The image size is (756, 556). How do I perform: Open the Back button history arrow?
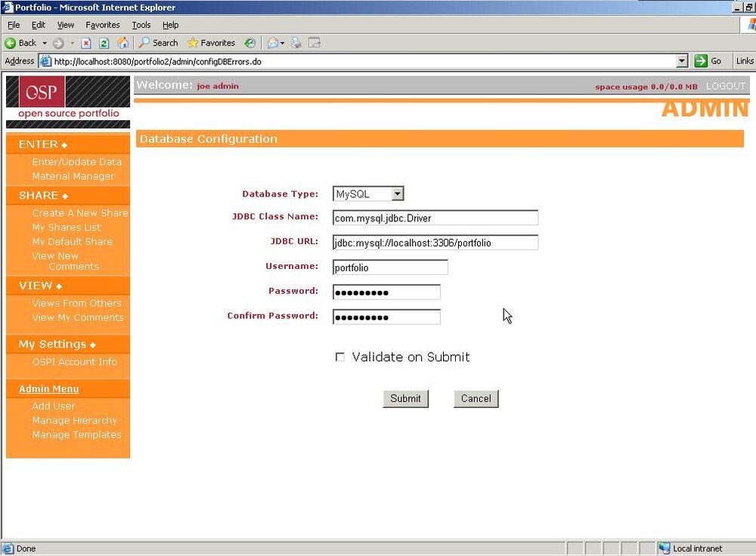point(45,43)
